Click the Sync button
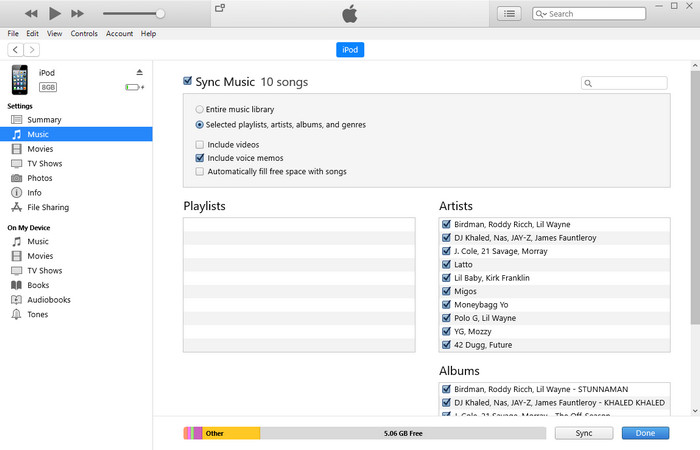The width and height of the screenshot is (700, 450). click(584, 433)
